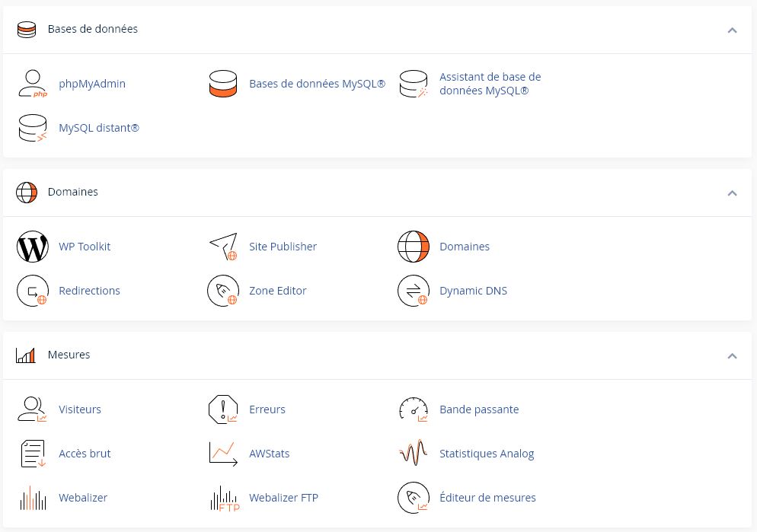Screen dimensions: 757x532
Task: Collapse the Bases de données section
Action: [732, 30]
